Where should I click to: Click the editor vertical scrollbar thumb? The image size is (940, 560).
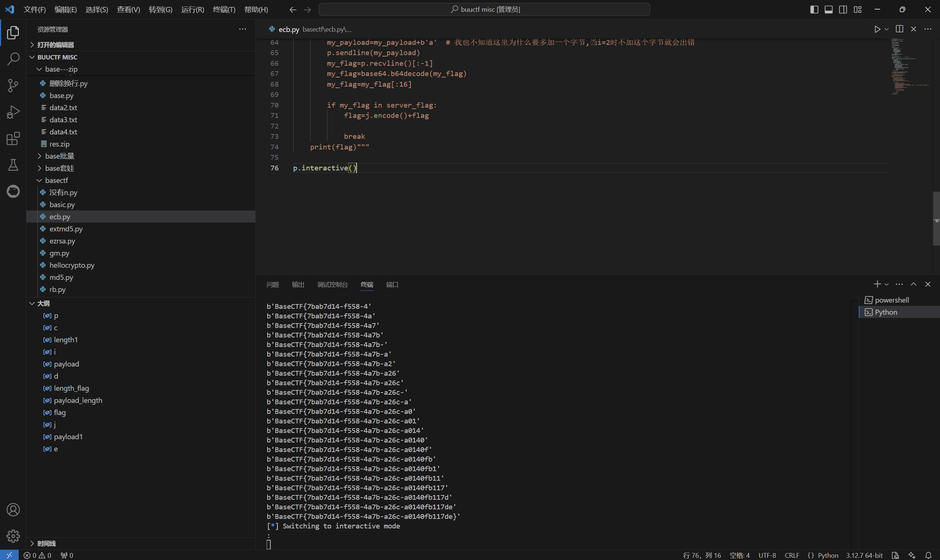936,219
